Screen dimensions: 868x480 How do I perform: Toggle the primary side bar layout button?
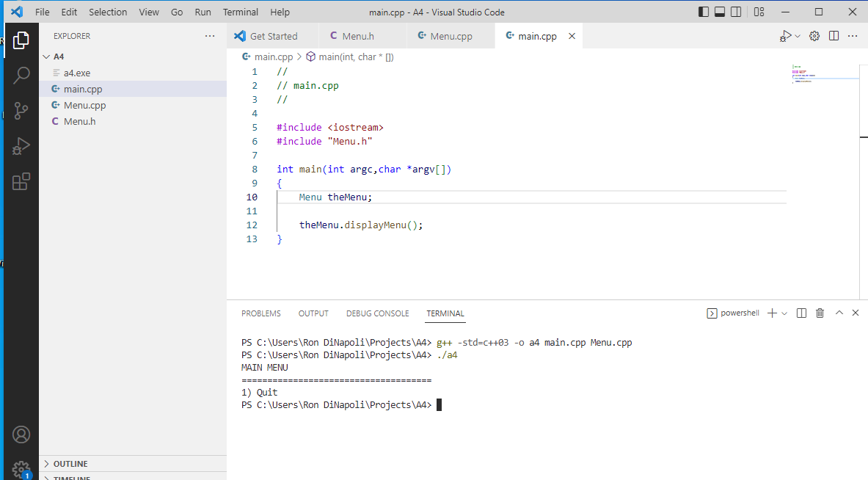[x=704, y=12]
